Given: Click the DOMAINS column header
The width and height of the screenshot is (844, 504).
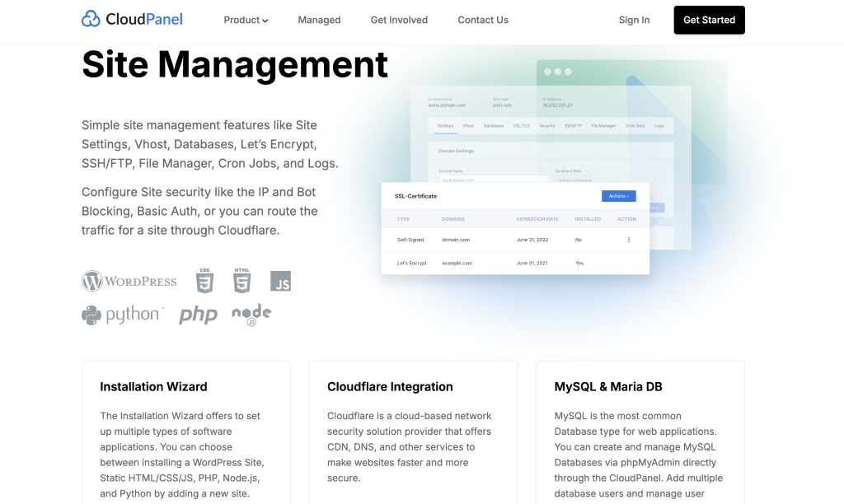Looking at the screenshot, I should (x=453, y=219).
